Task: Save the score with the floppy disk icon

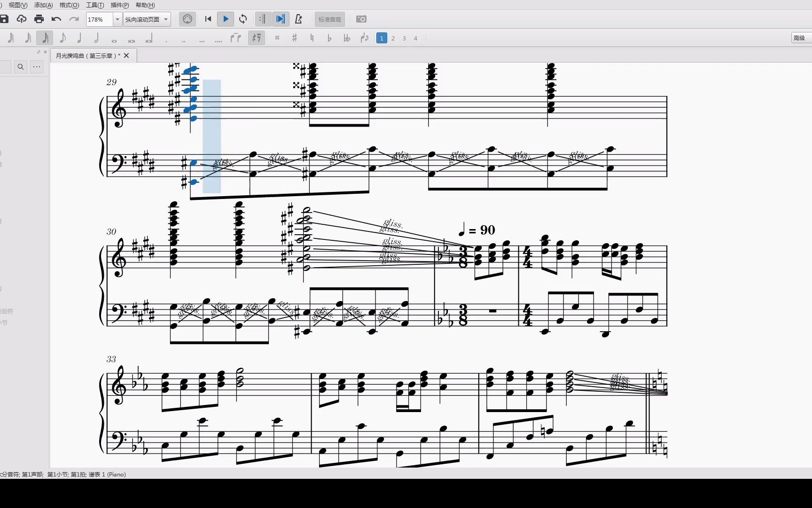Action: [4, 19]
